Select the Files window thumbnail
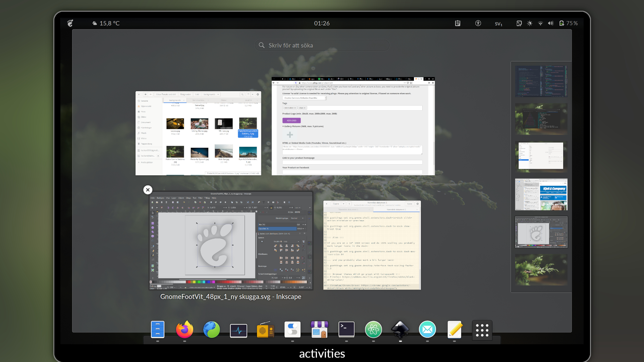644x362 pixels. click(x=198, y=133)
